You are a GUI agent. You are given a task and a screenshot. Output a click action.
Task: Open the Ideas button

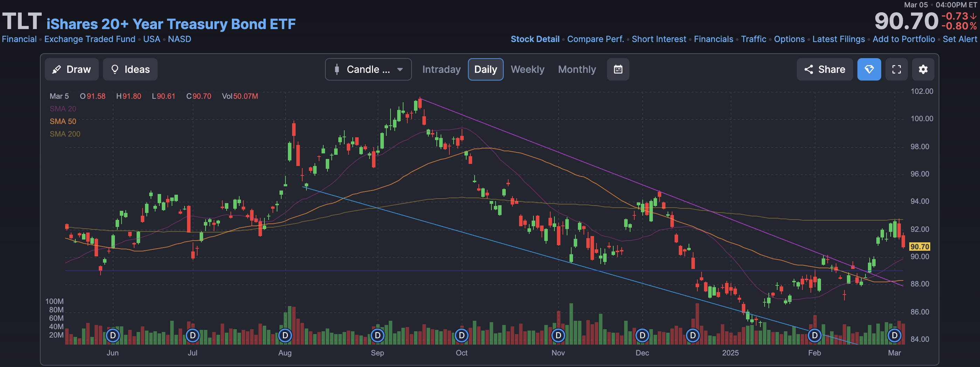point(130,69)
